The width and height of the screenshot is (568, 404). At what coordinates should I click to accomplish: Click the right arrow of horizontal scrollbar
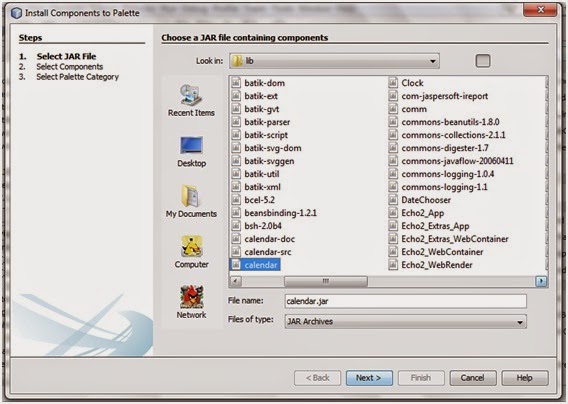[541, 281]
